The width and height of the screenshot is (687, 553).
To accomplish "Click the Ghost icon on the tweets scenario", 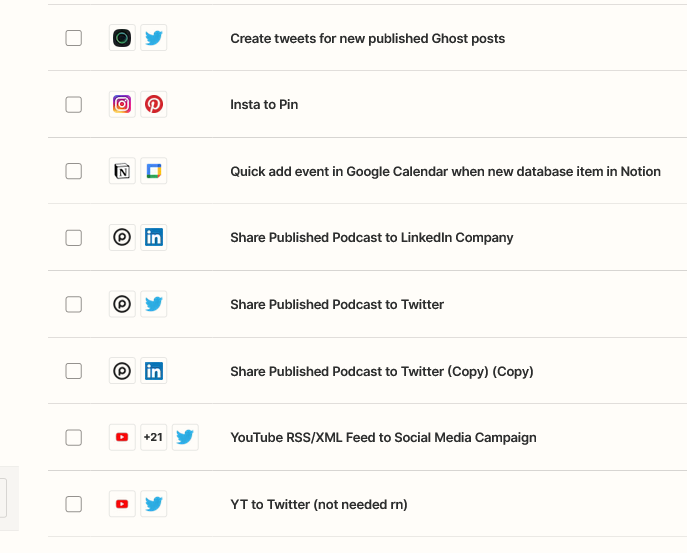I will [122, 38].
